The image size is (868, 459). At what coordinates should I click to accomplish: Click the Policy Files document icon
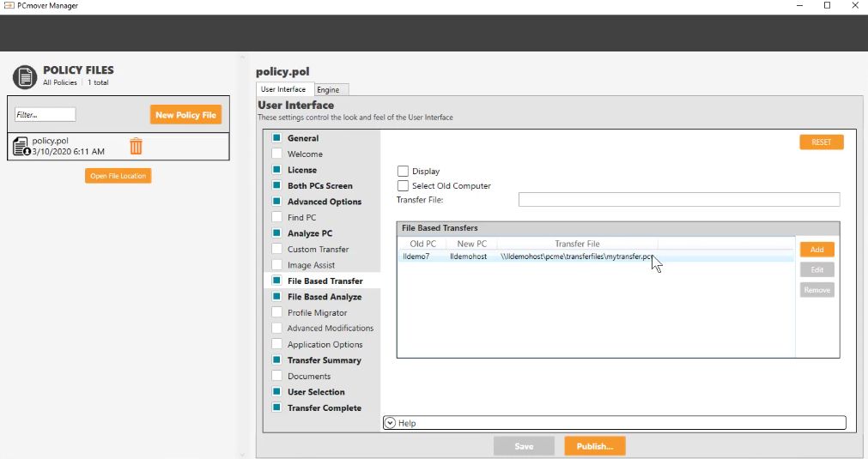coord(25,77)
